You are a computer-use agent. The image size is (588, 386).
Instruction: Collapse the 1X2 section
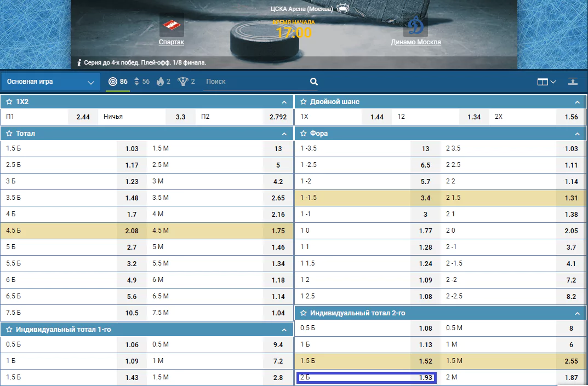[284, 102]
